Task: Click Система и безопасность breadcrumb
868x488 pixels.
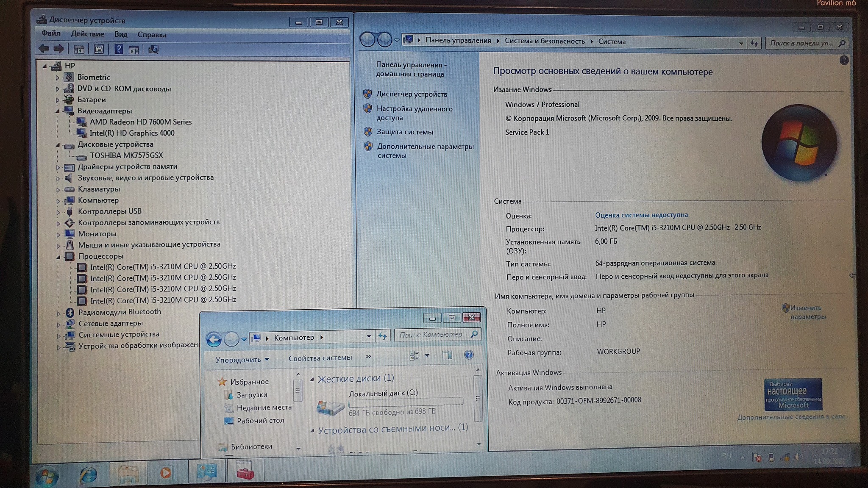Action: pyautogui.click(x=545, y=41)
